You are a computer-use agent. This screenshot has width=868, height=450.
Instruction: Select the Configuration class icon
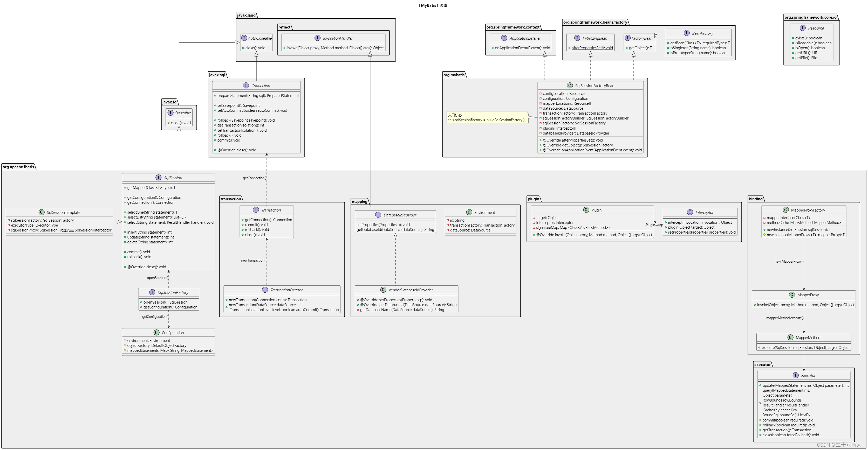coord(156,333)
